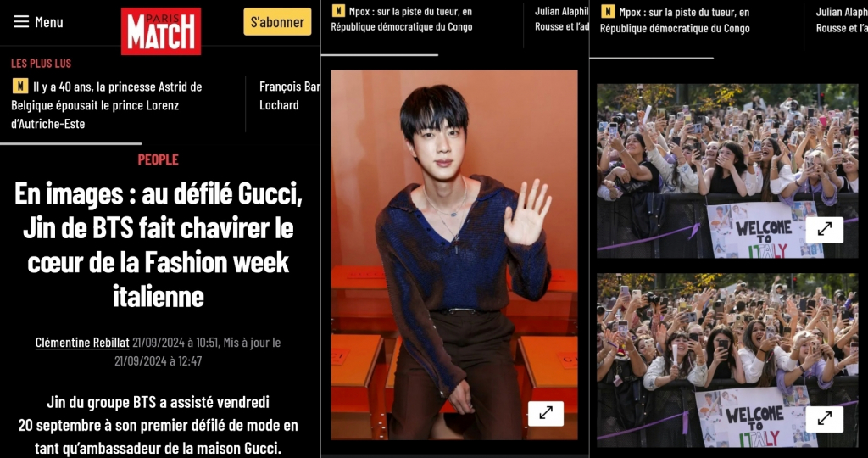Image resolution: width=868 pixels, height=458 pixels.
Task: Open the hamburger Menu icon
Action: coord(21,22)
